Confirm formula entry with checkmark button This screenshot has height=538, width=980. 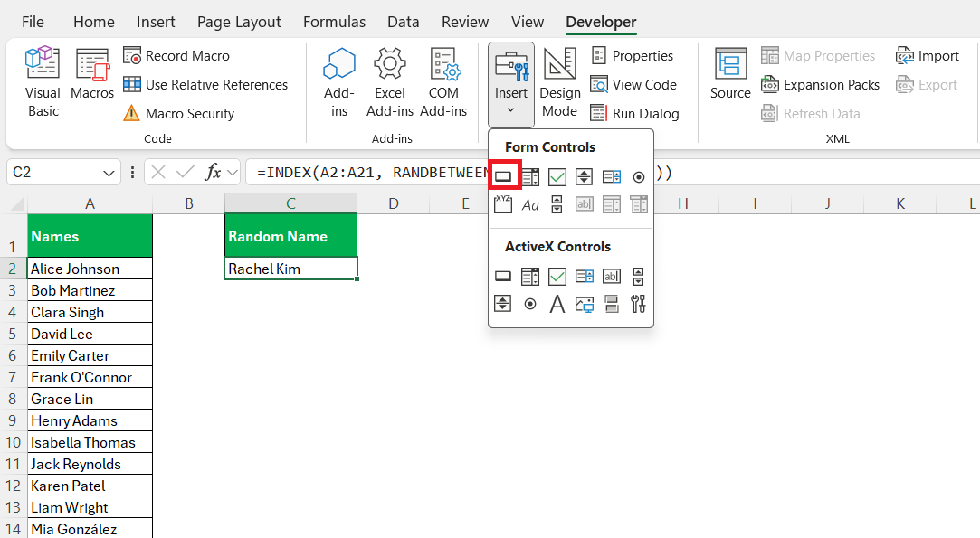pos(185,173)
